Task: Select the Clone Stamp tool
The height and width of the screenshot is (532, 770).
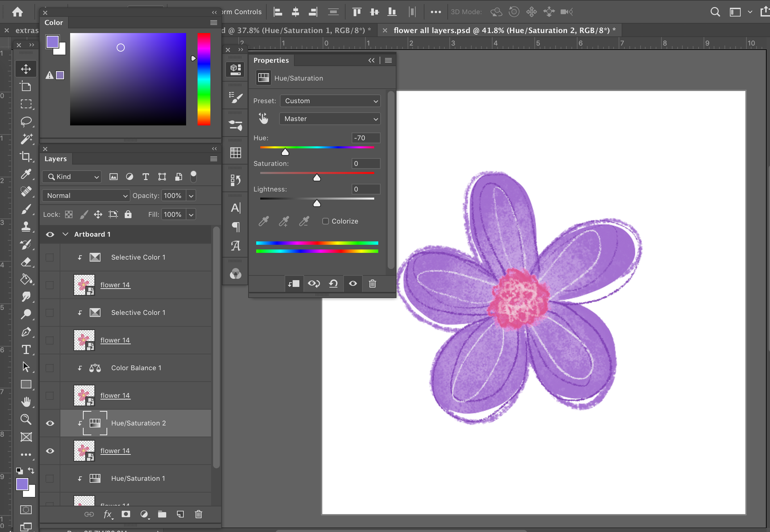Action: point(26,226)
